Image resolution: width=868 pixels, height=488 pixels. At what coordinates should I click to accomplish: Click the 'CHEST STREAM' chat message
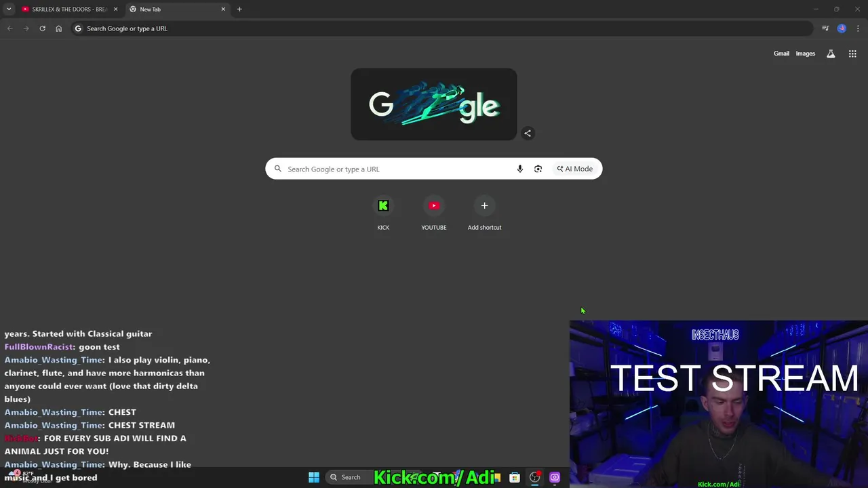pyautogui.click(x=142, y=425)
